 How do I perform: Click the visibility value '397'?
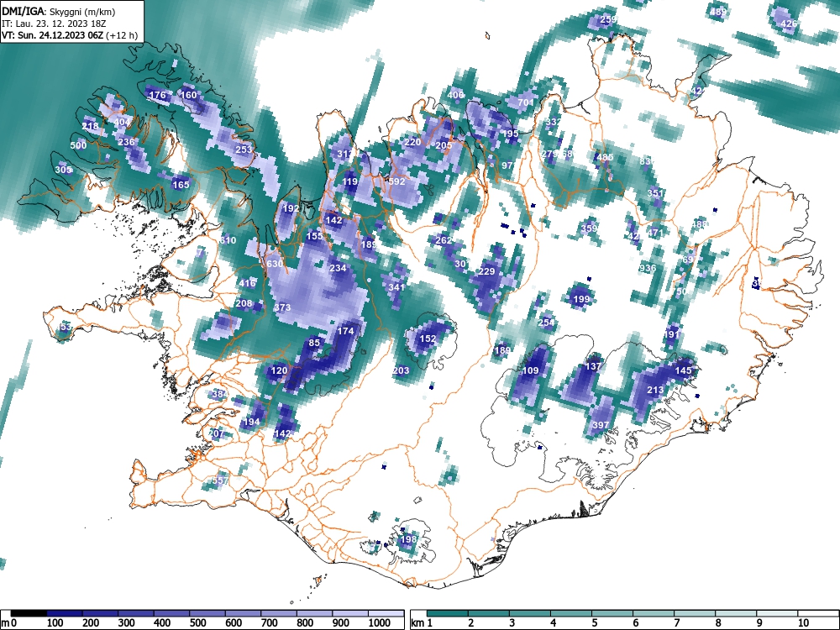601,425
